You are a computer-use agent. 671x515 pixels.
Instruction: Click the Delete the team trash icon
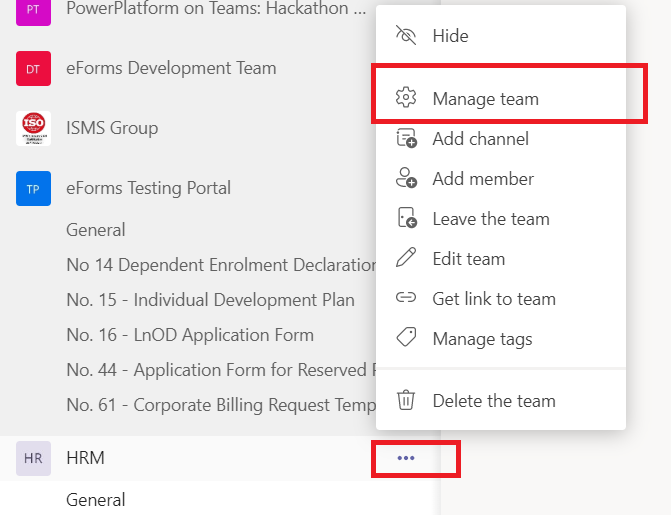click(406, 400)
